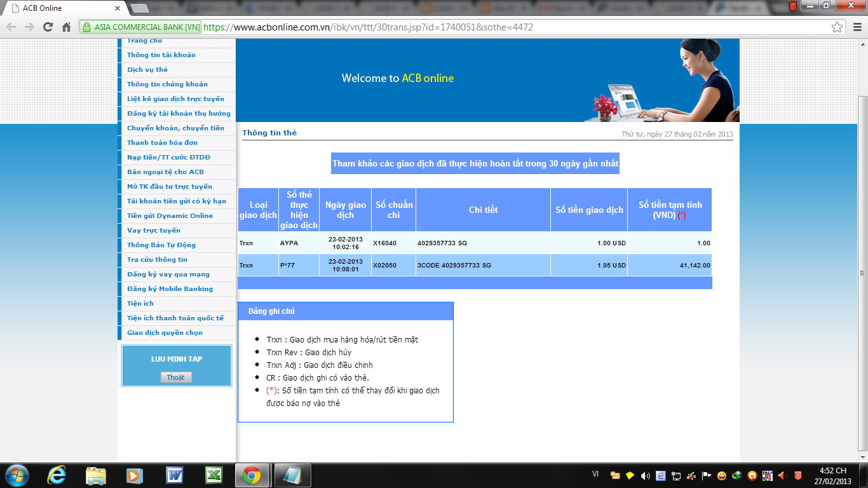Image resolution: width=868 pixels, height=488 pixels.
Task: Go back to the previous page
Action: point(11,27)
